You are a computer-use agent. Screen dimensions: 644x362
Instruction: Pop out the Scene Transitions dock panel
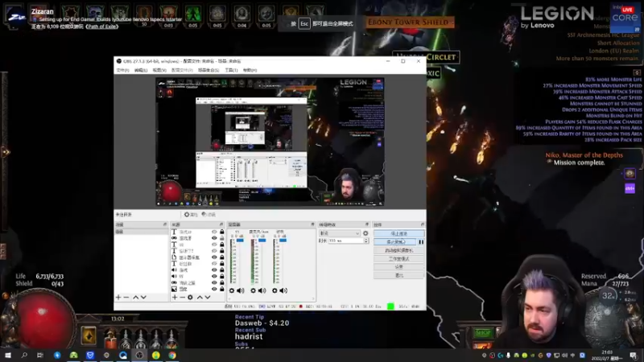(x=367, y=224)
